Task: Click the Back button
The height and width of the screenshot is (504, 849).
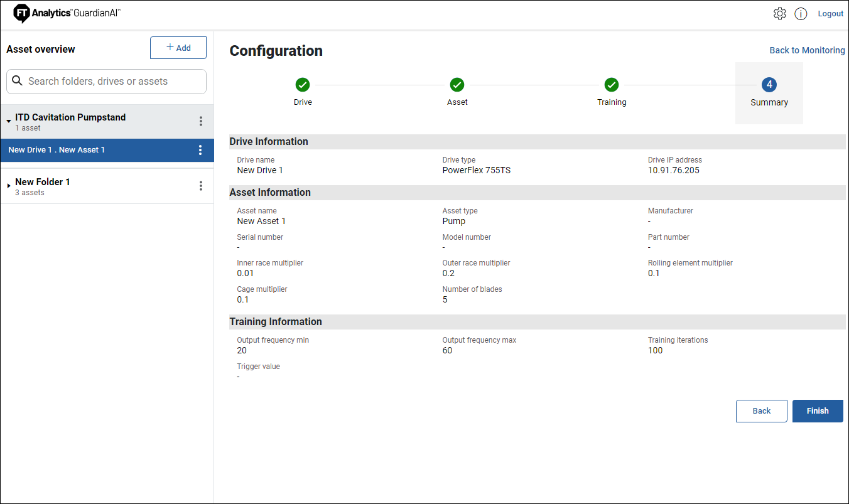Action: tap(761, 411)
